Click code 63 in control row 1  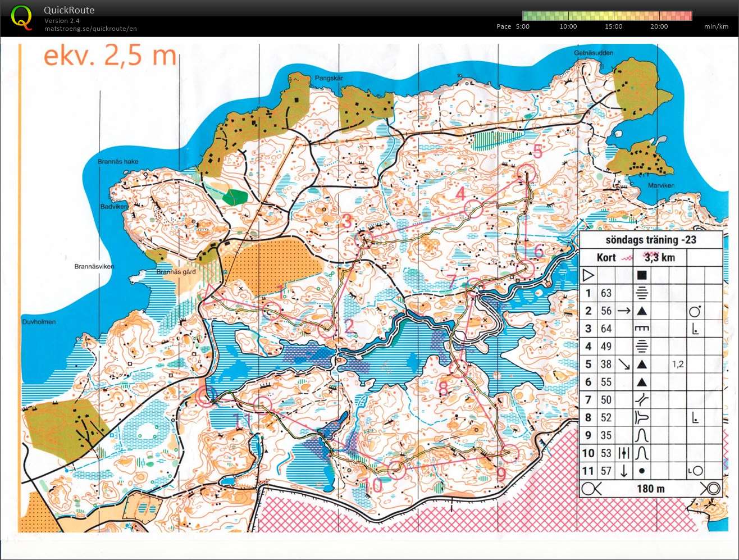606,293
